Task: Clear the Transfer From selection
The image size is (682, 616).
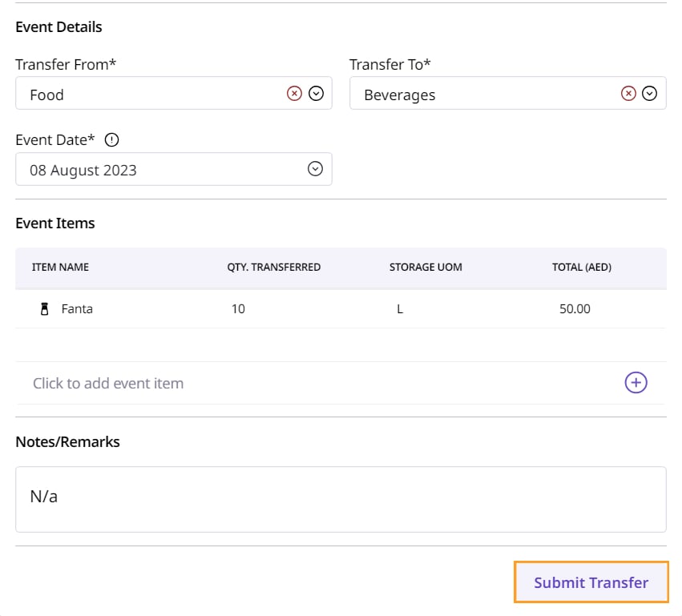Action: click(x=295, y=94)
